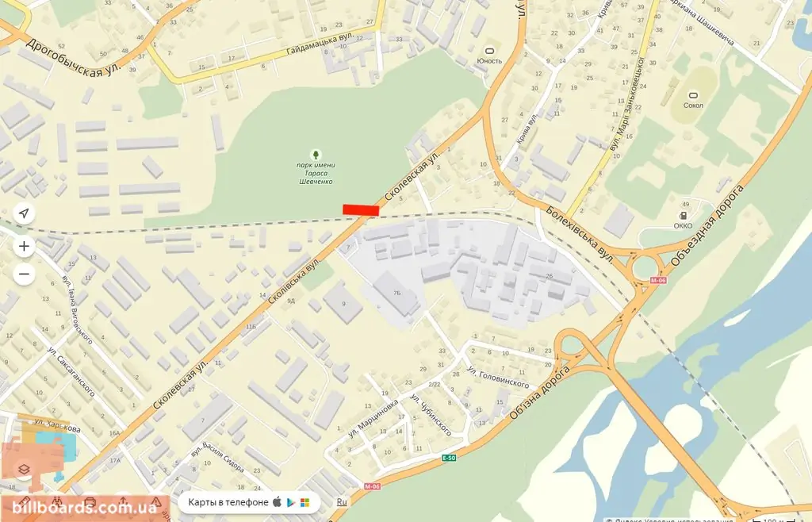Click the Тарас Шевченко park tree icon
This screenshot has height=522, width=812.
(316, 155)
